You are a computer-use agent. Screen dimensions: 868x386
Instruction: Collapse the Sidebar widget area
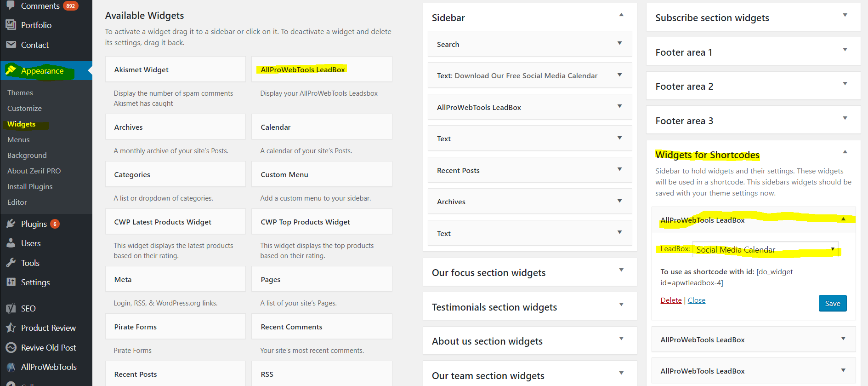621,15
